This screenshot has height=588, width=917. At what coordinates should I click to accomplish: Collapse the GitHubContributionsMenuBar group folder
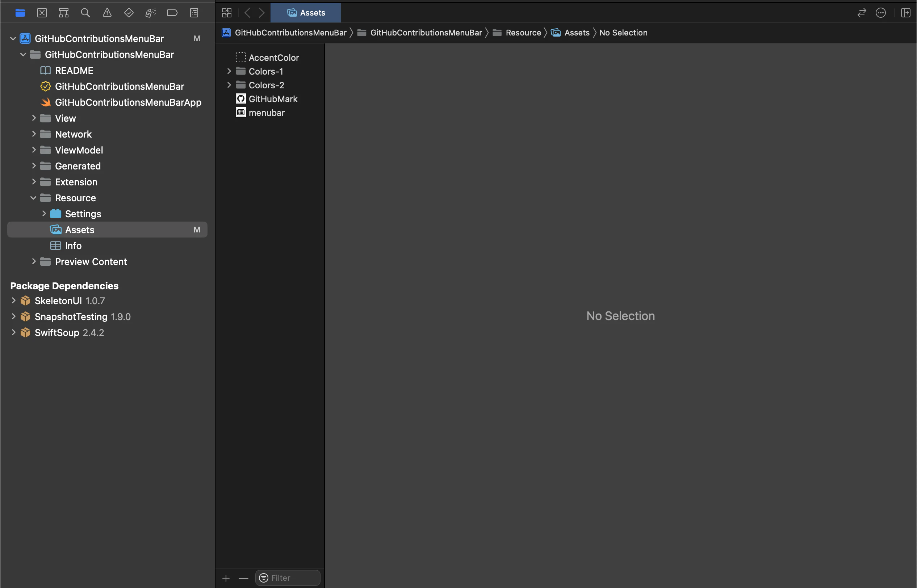(23, 55)
